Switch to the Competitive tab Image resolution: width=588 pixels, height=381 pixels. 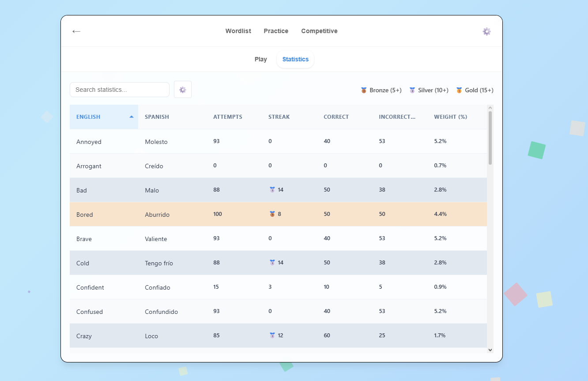[319, 31]
